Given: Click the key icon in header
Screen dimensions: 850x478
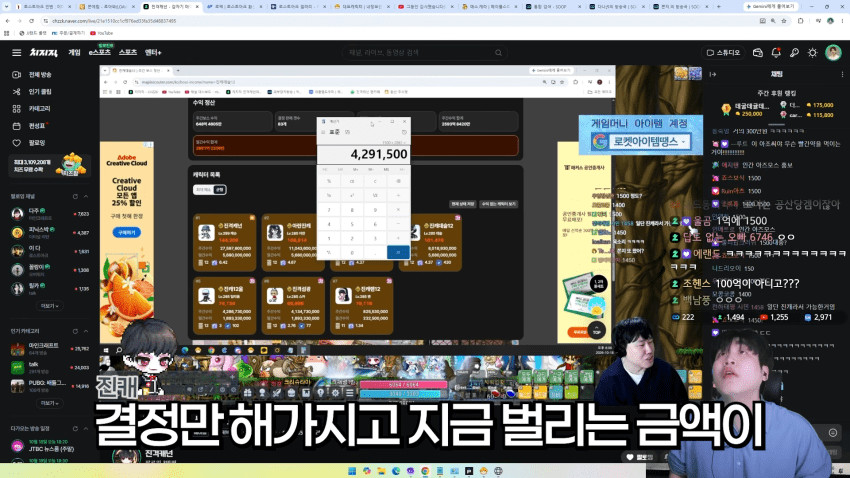Looking at the screenshot, I should (794, 53).
